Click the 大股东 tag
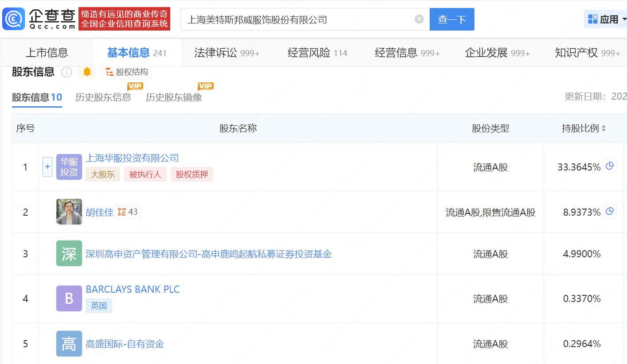Screen dimensions: 627x364 103,174
